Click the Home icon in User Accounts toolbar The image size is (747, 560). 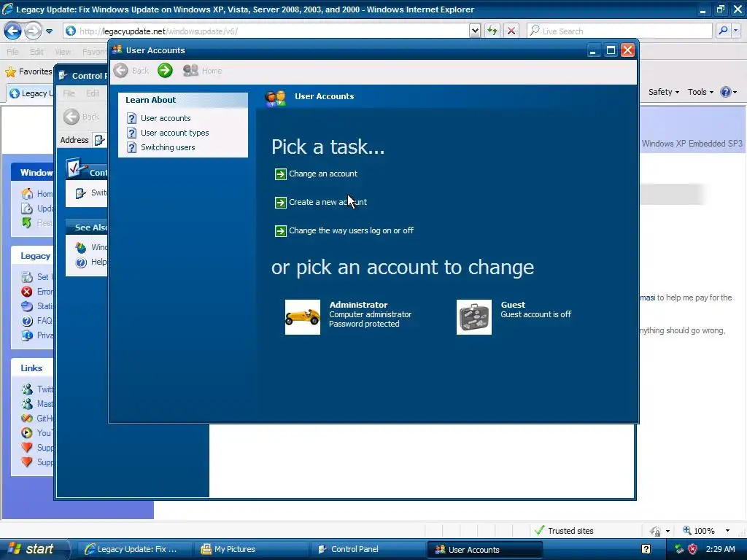tap(190, 71)
